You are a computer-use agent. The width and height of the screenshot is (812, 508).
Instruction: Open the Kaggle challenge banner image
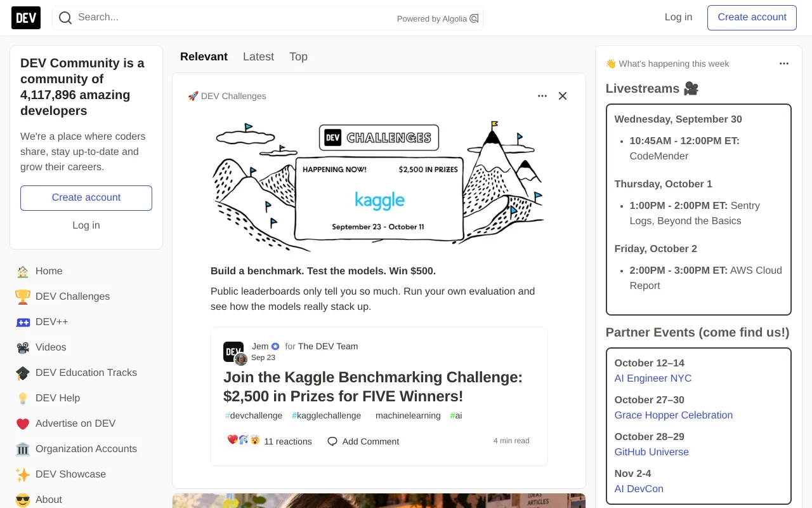[x=379, y=185]
